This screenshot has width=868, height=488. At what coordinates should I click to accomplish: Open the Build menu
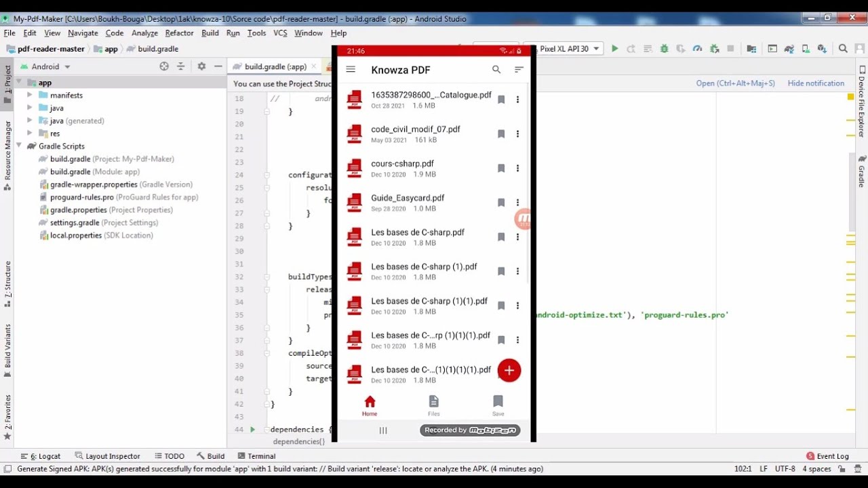tap(210, 33)
